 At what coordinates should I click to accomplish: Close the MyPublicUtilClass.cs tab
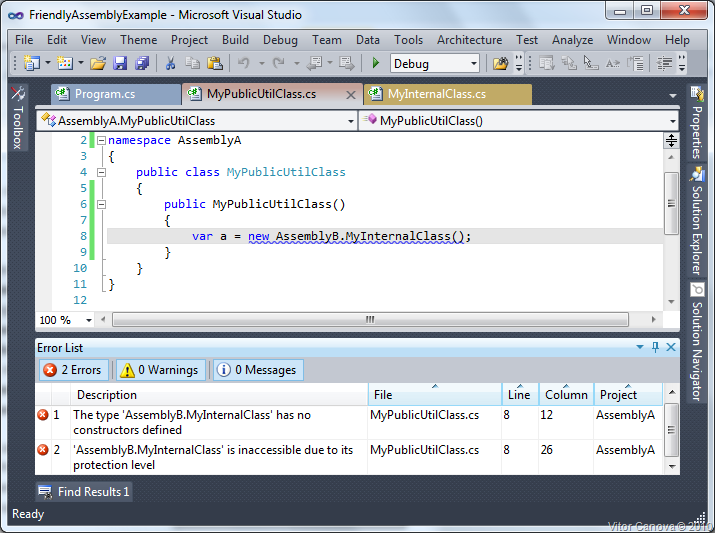[351, 95]
